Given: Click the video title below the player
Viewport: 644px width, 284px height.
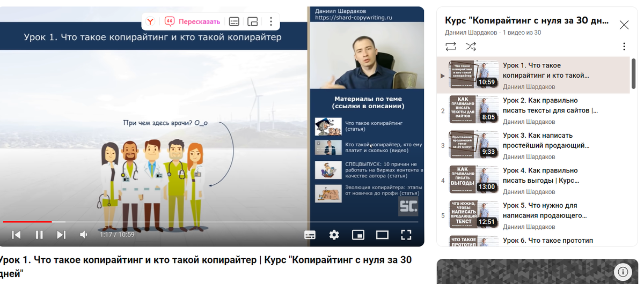Looking at the screenshot, I should pyautogui.click(x=206, y=267).
